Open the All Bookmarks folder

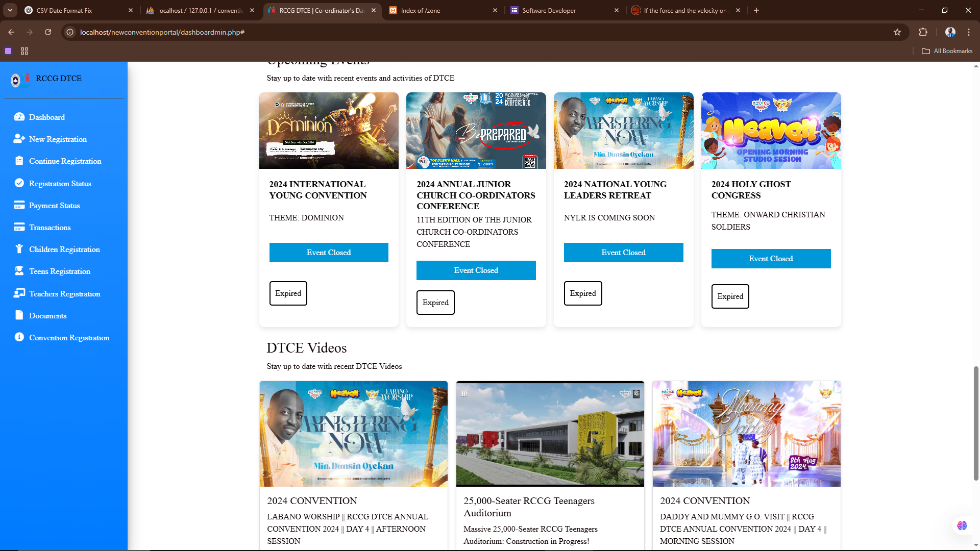tap(947, 51)
